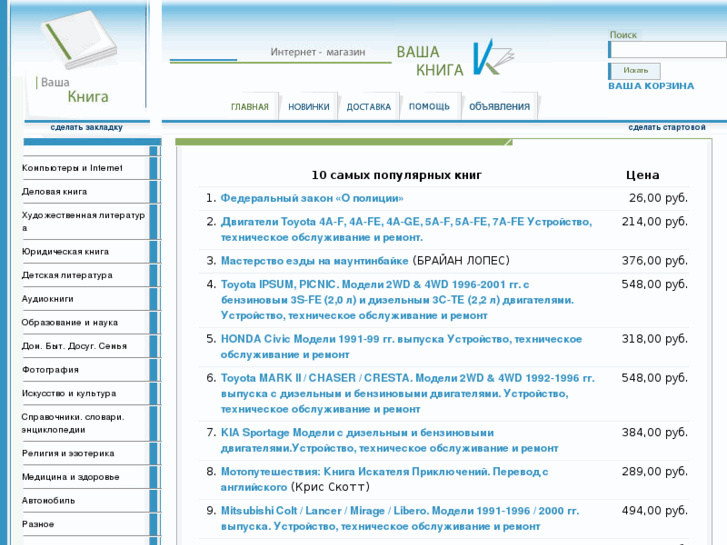
Task: Open the НОВИНКИ tab
Action: pyautogui.click(x=309, y=107)
